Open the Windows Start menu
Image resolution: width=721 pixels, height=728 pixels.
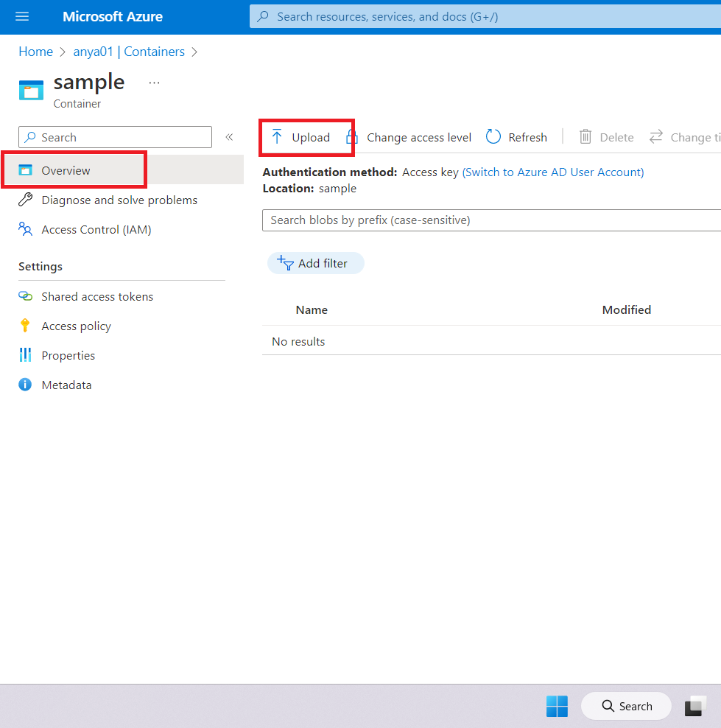coord(557,706)
